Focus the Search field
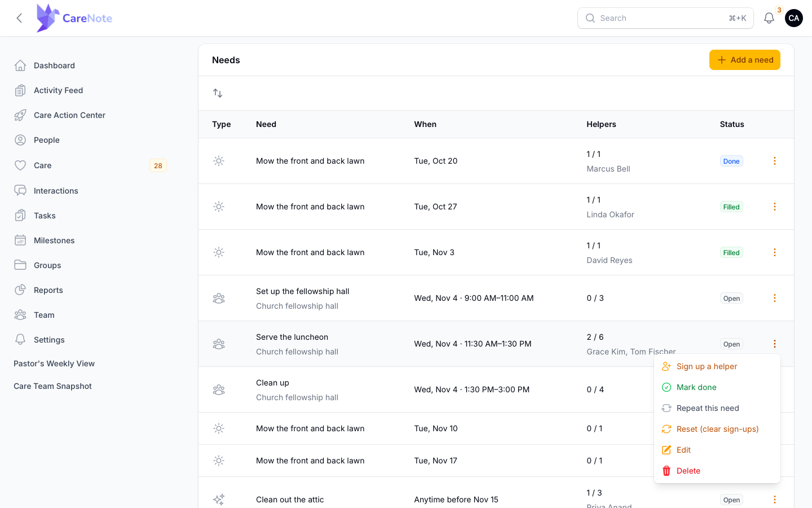 tap(665, 18)
